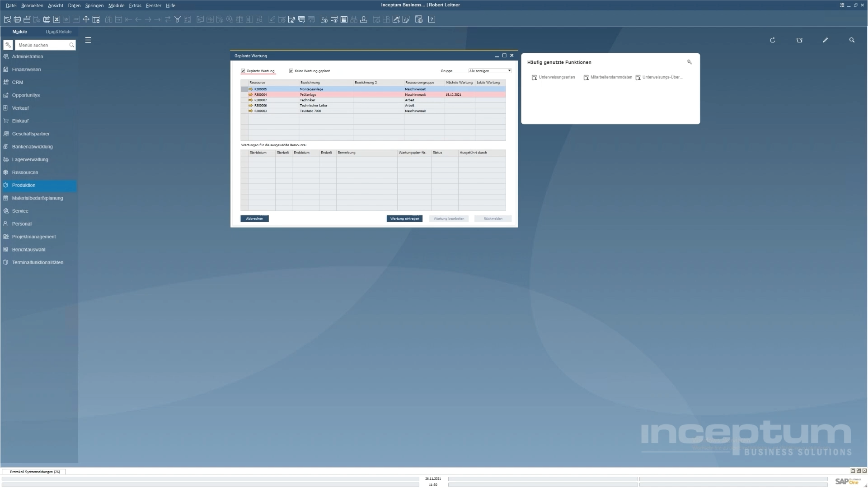Click the stamp icon in the toolbar
Image resolution: width=868 pixels, height=488 pixels.
pos(363,19)
